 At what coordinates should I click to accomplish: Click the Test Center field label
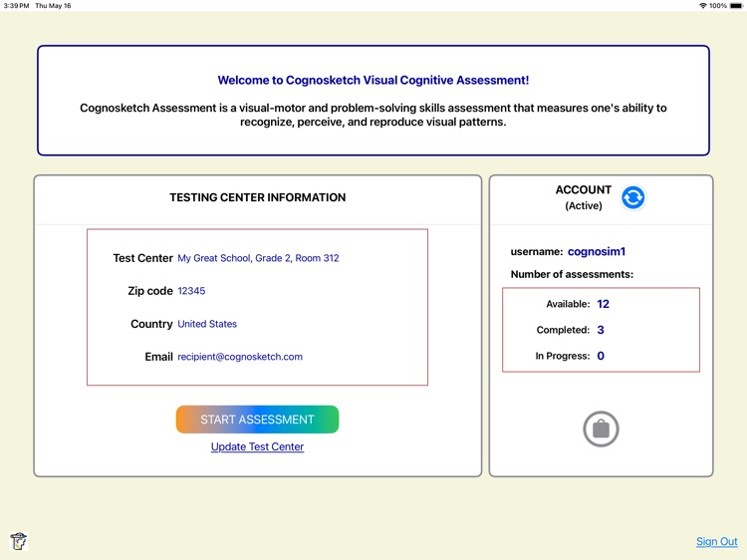pyautogui.click(x=142, y=258)
